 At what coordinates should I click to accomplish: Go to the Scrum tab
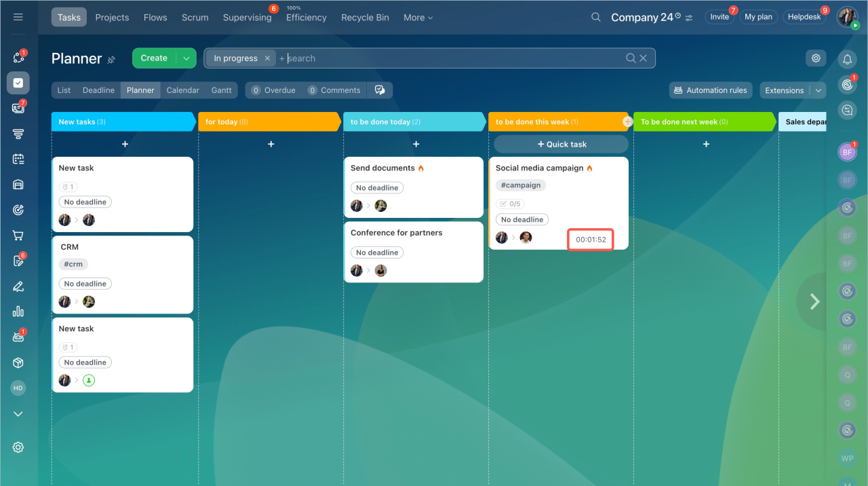(x=195, y=18)
